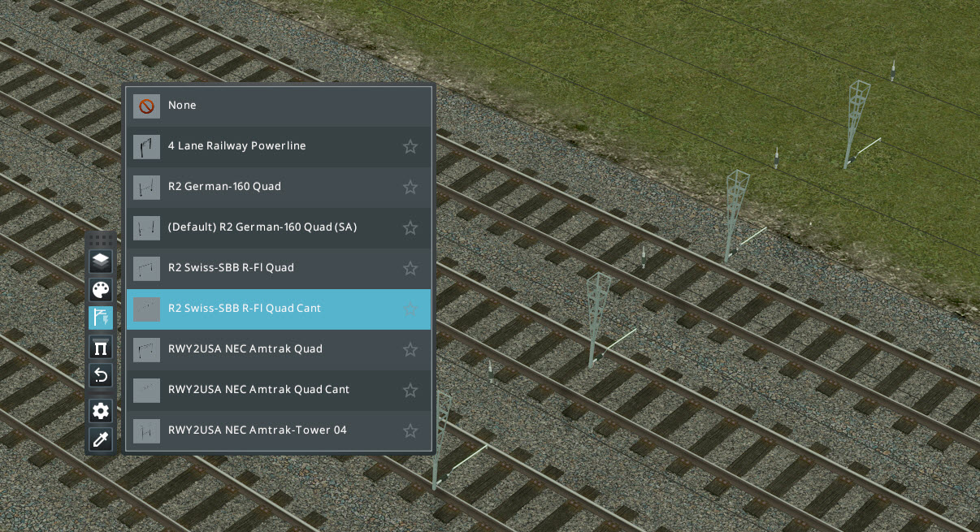Click the 4 Lane Railway Powerline thumbnail
The height and width of the screenshot is (532, 980).
146,146
